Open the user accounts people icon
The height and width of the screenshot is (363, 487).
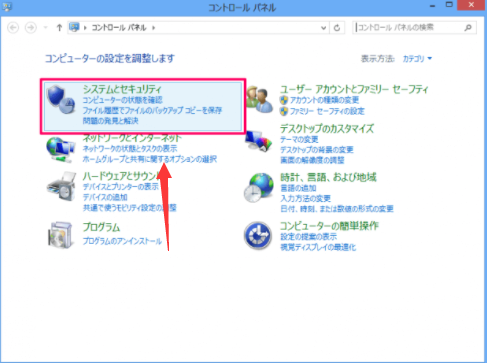click(260, 99)
